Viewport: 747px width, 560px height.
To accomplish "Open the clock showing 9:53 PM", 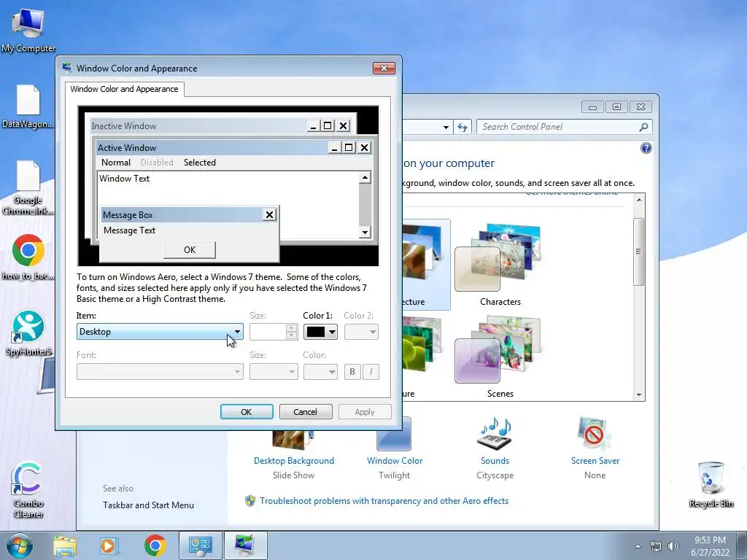I will [710, 546].
